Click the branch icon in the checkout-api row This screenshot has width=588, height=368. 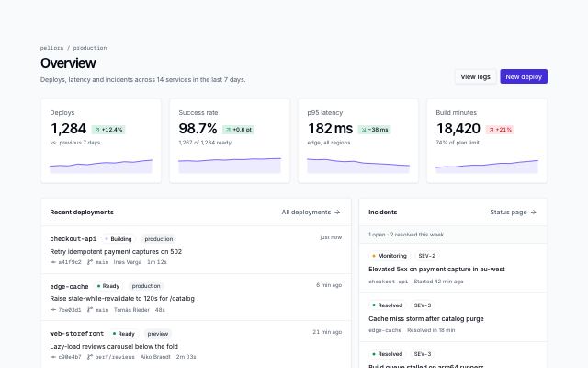(90, 262)
